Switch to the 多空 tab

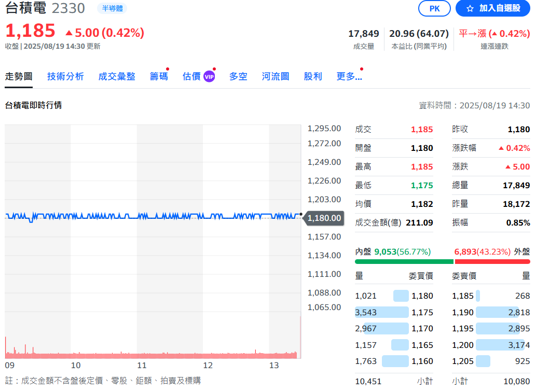[x=238, y=77]
